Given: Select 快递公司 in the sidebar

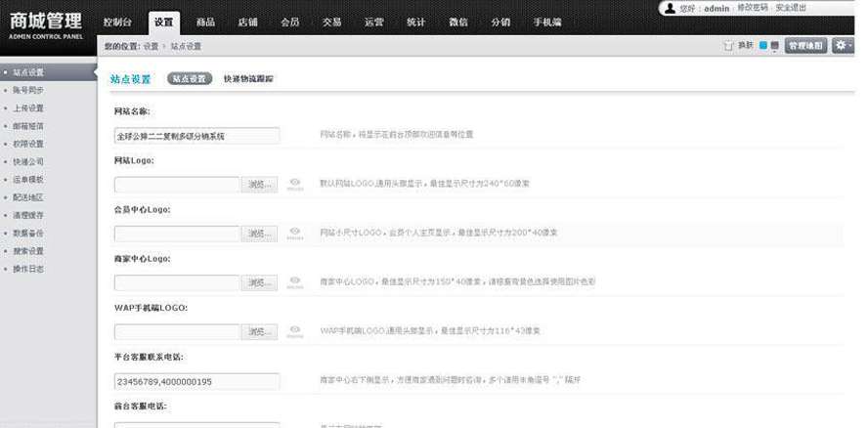Looking at the screenshot, I should [28, 161].
